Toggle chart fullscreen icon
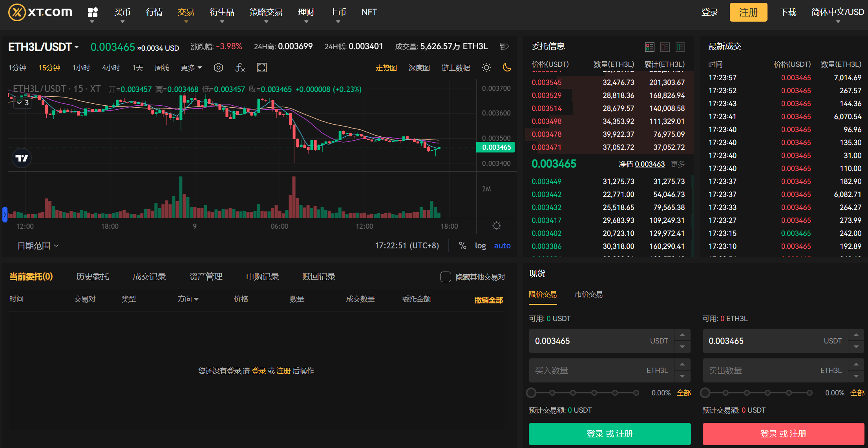Screen dimensions: 868x448 coord(261,68)
